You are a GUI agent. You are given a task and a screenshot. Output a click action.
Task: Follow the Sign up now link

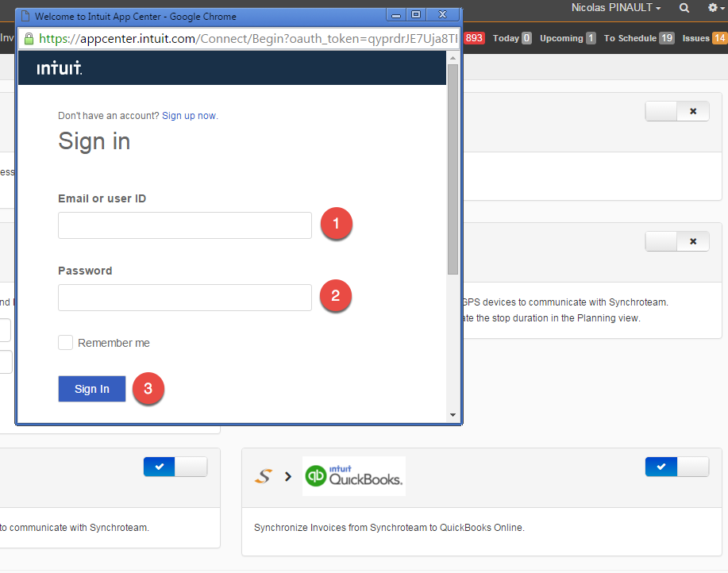point(189,116)
